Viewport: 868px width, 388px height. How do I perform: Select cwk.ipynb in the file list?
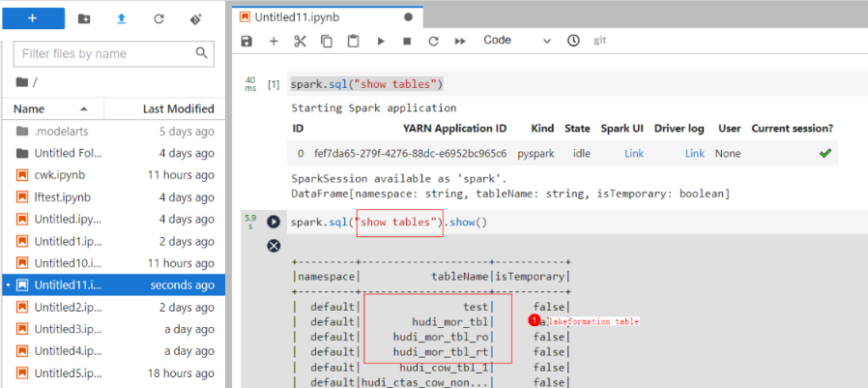pos(113,175)
